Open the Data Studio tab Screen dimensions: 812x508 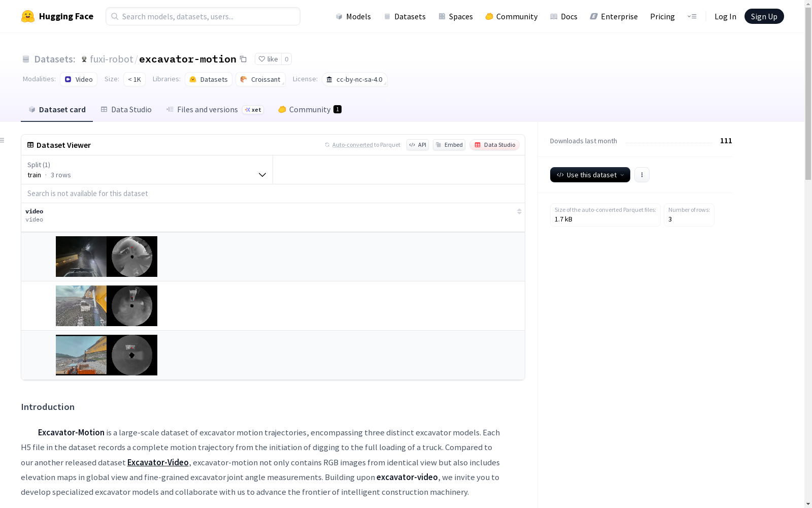tap(126, 110)
